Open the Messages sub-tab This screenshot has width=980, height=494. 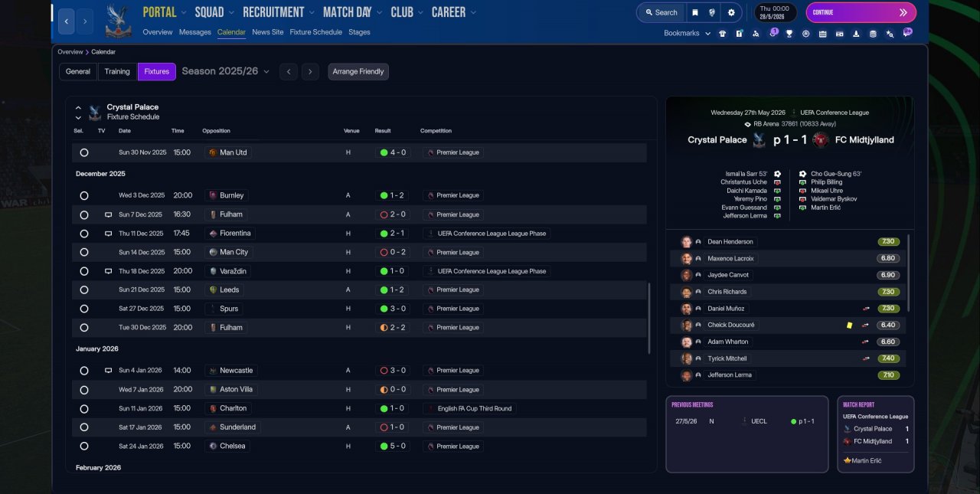click(195, 32)
